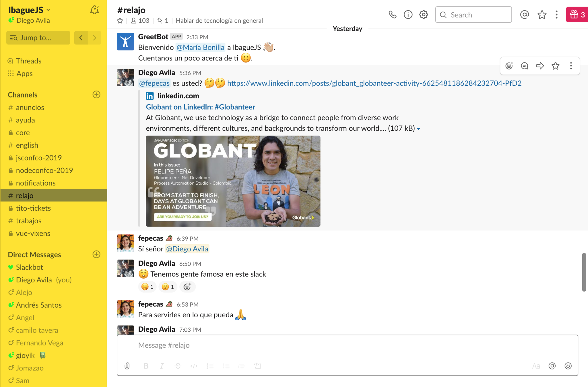Open conversation settings gear icon

pos(423,15)
